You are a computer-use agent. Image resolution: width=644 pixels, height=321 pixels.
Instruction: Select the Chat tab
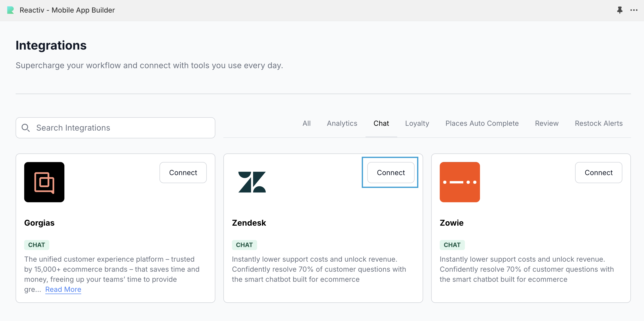381,123
